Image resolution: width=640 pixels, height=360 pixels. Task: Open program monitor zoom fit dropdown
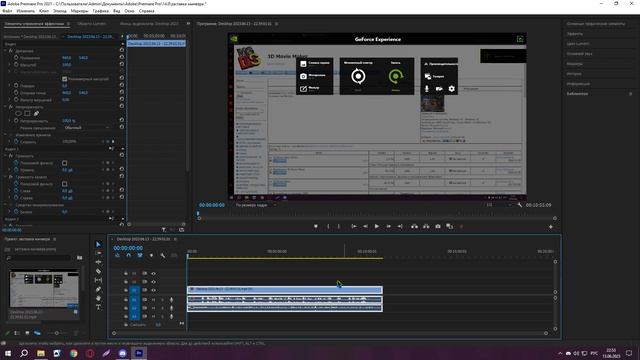pyautogui.click(x=256, y=205)
